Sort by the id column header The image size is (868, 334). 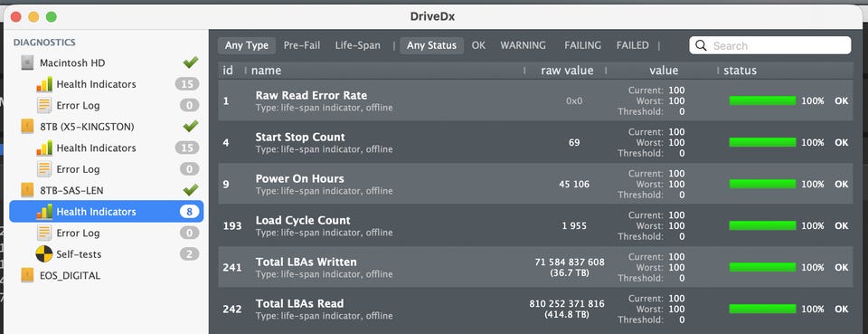(228, 71)
